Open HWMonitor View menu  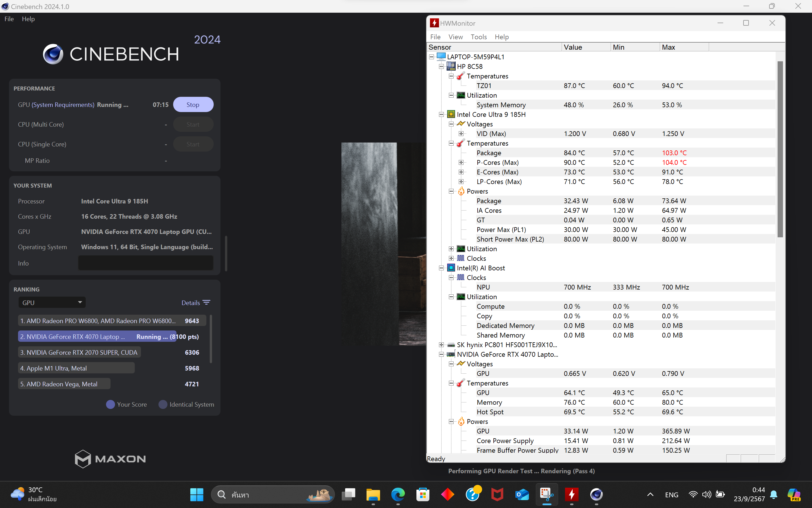pyautogui.click(x=455, y=37)
